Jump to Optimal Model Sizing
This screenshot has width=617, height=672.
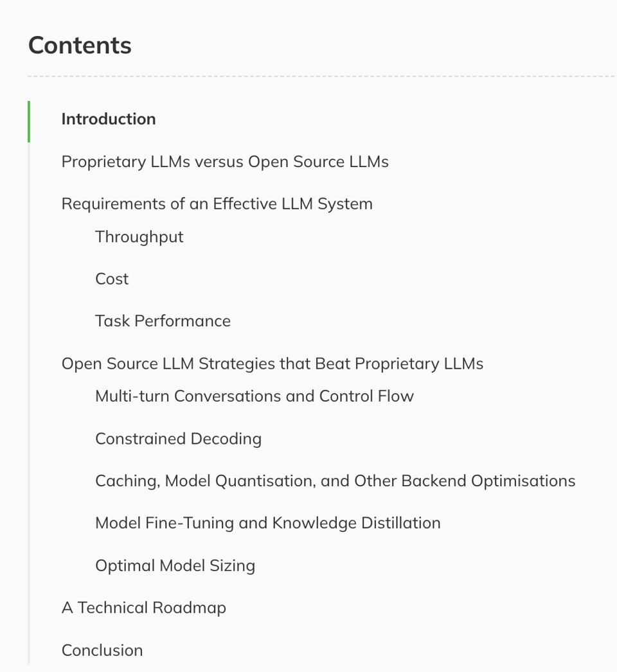[175, 566]
